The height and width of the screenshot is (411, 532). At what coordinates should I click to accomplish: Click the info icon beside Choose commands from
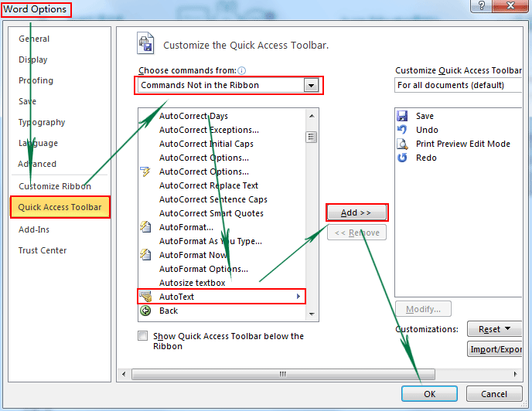(x=241, y=70)
